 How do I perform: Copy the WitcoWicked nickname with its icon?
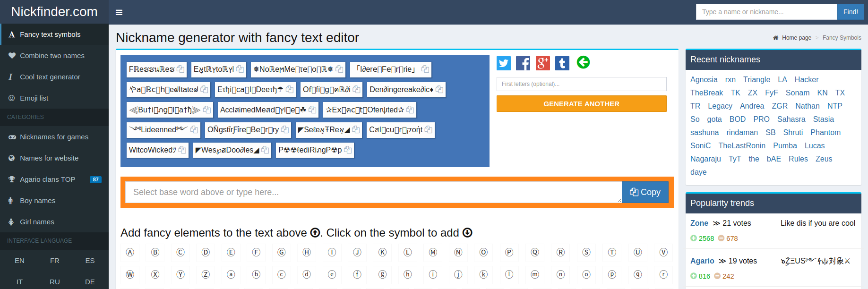(x=182, y=150)
